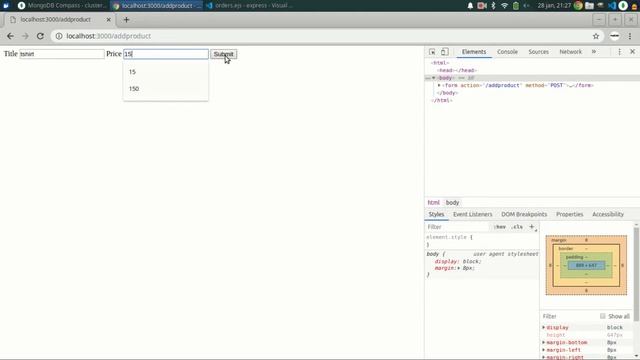Open the volume tray icon
The height and width of the screenshot is (360, 640).
click(x=527, y=6)
